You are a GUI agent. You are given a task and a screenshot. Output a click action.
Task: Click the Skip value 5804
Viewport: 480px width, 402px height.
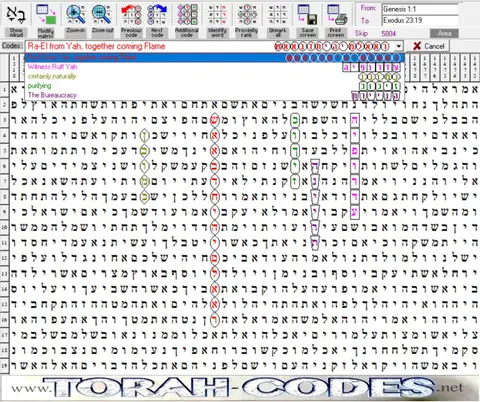(389, 33)
